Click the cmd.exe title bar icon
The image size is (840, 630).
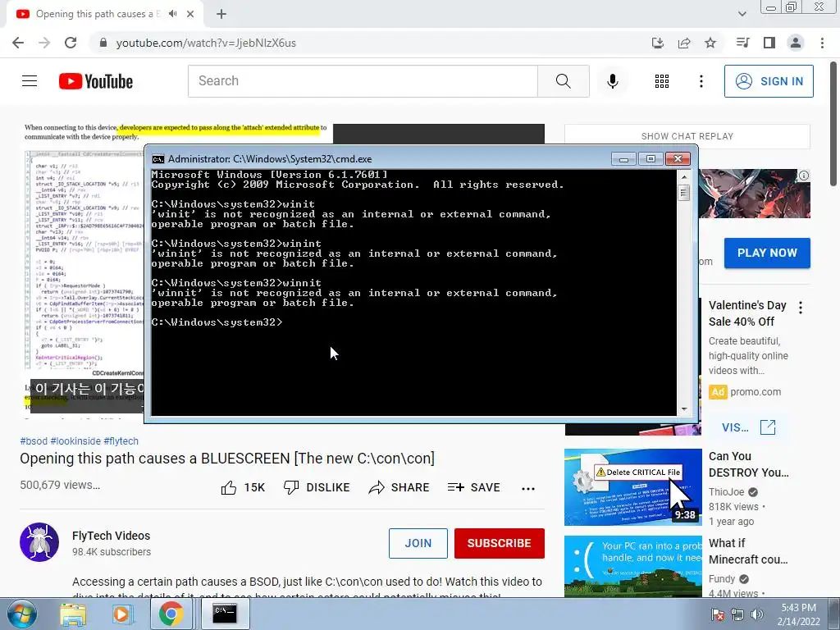coord(157,159)
